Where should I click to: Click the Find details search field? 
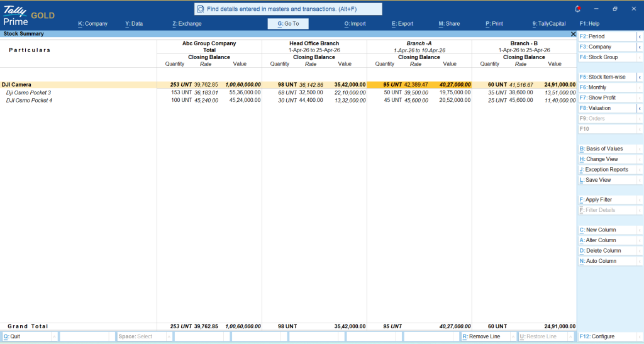click(x=288, y=9)
